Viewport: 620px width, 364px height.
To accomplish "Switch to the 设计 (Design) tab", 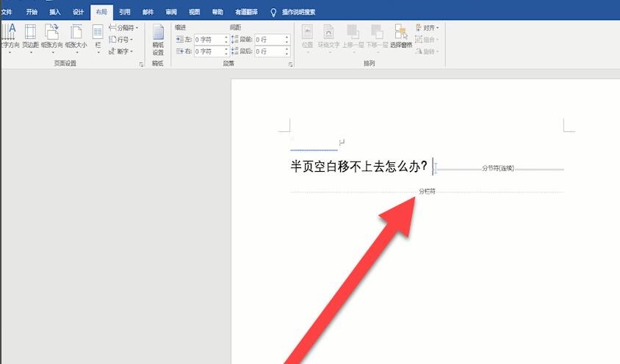I will click(78, 12).
